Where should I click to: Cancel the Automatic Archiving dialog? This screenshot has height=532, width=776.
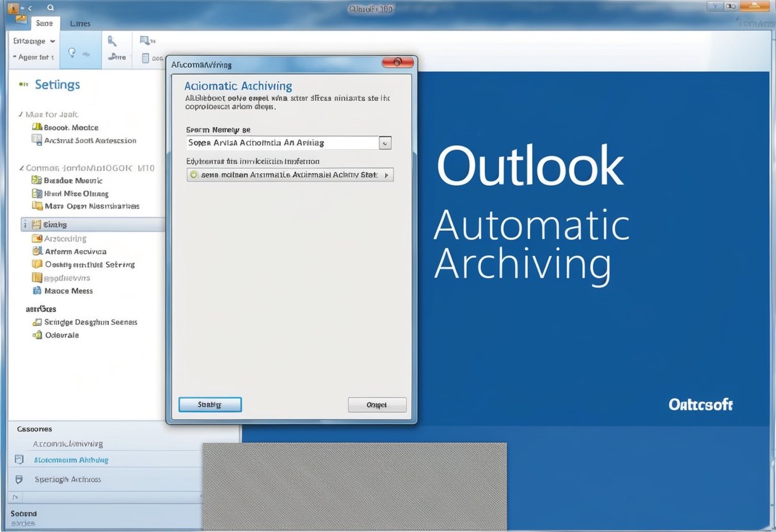(377, 404)
